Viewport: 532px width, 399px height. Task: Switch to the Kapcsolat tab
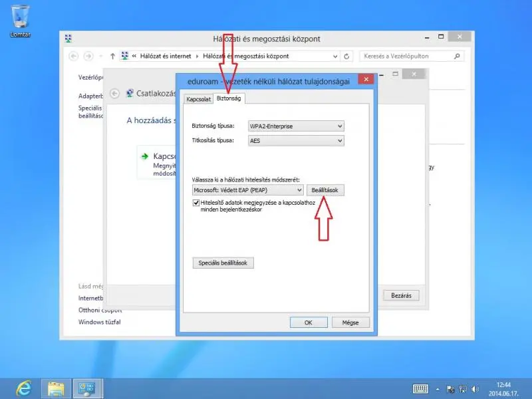[x=198, y=98]
